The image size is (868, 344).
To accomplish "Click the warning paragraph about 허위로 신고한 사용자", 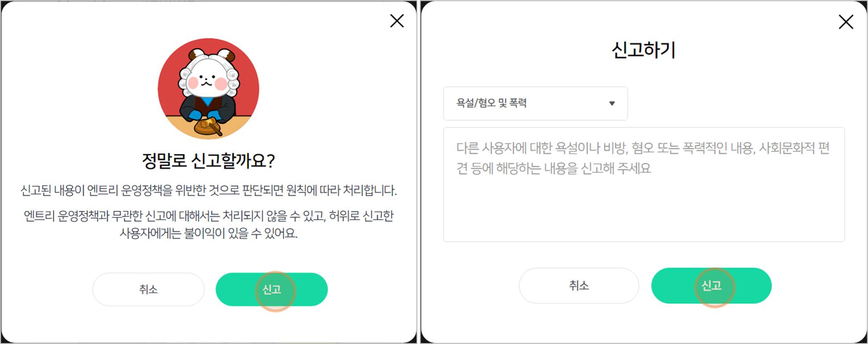I will click(x=208, y=225).
